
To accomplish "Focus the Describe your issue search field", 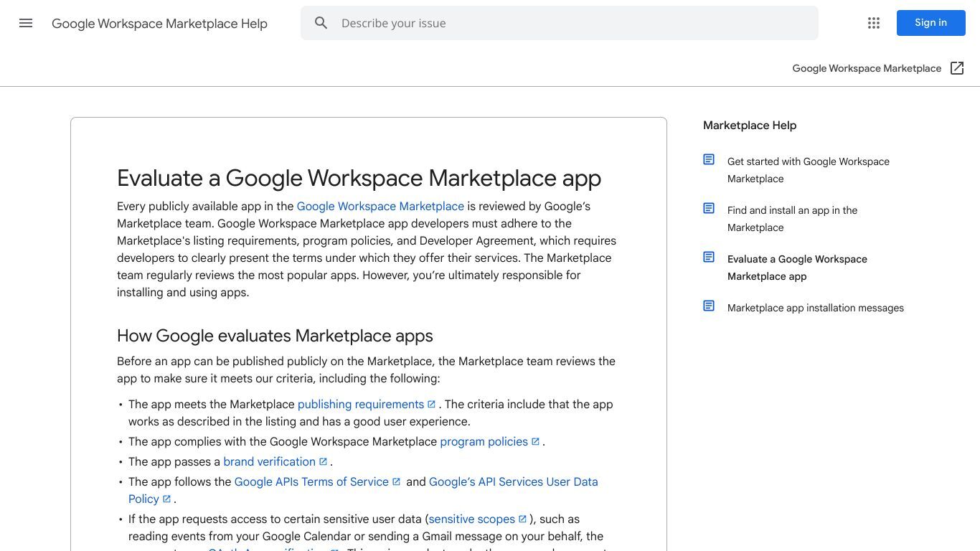I will click(x=560, y=23).
